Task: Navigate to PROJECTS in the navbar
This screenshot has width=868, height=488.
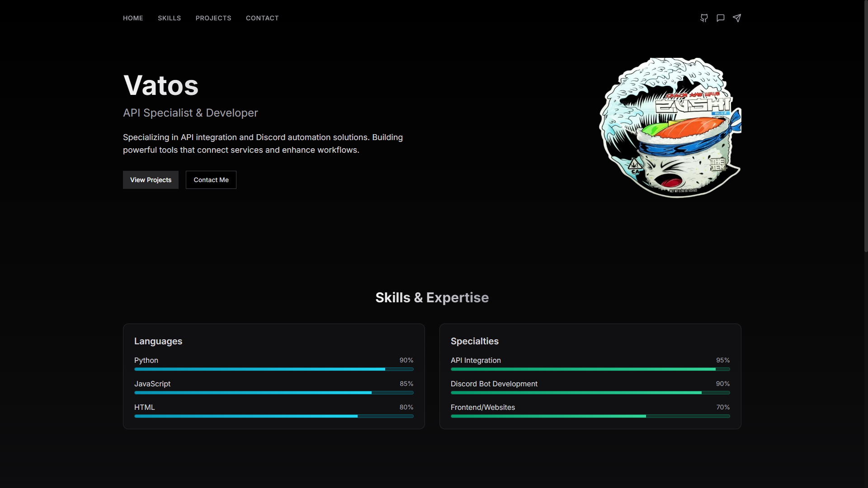Action: [x=213, y=18]
